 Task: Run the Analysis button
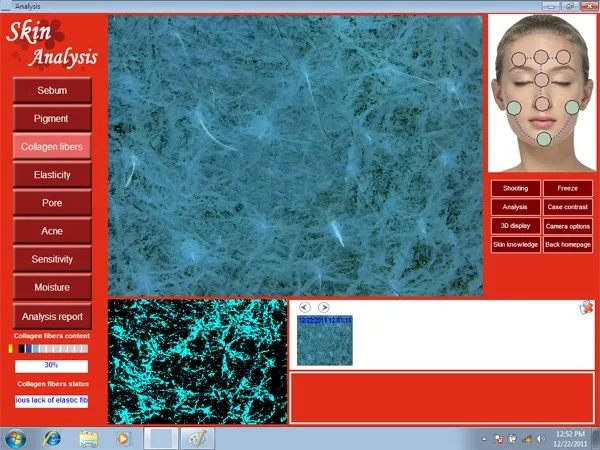tap(515, 207)
